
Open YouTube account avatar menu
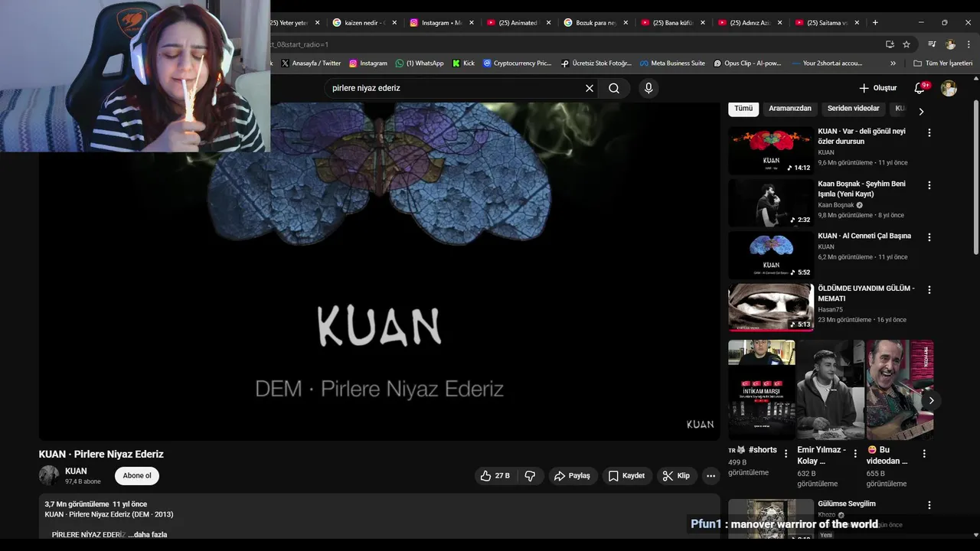949,88
